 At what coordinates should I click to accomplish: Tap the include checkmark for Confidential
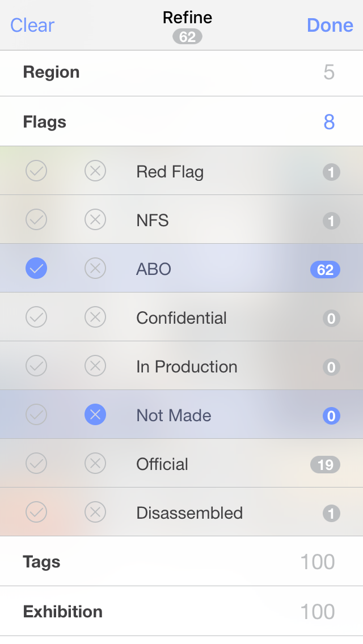[36, 317]
